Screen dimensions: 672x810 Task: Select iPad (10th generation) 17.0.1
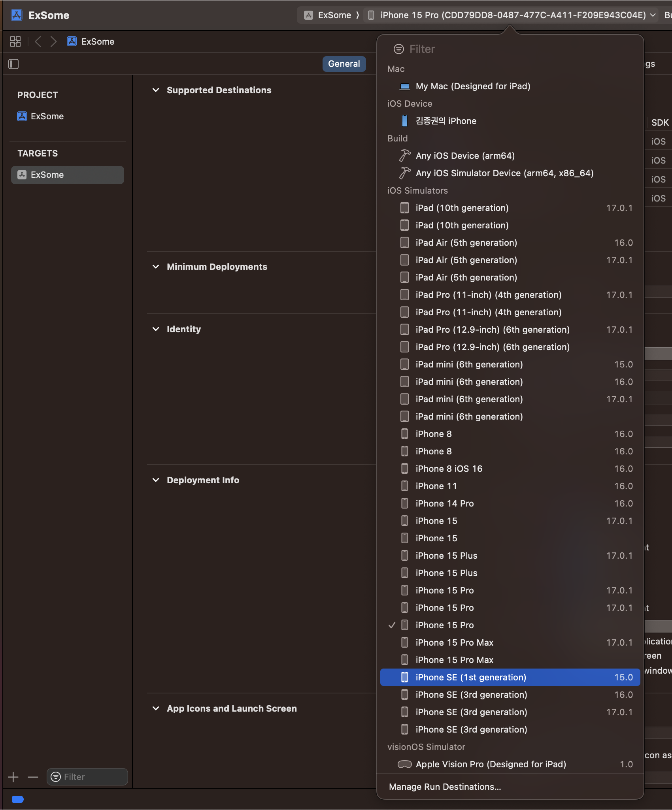(x=510, y=208)
